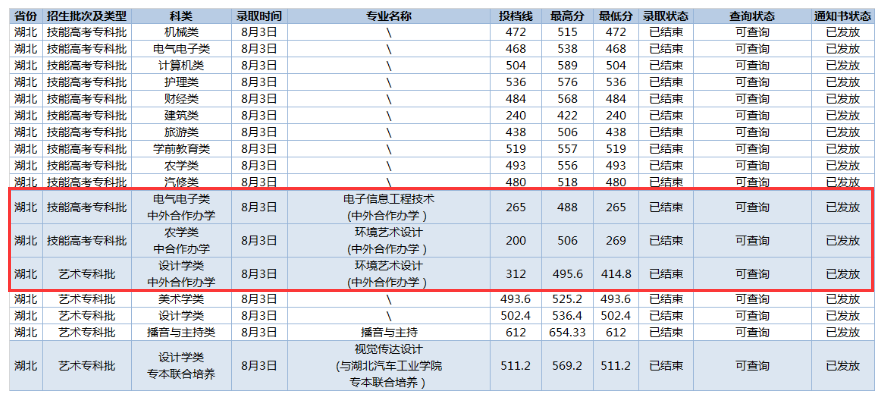Click the highest score 576
Image resolution: width=883 pixels, height=401 pixels.
tap(567, 82)
